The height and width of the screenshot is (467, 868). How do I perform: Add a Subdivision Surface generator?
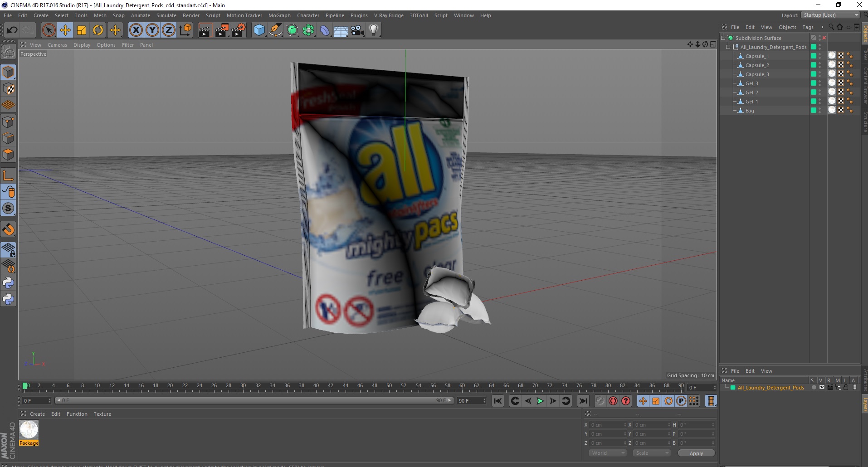point(292,30)
